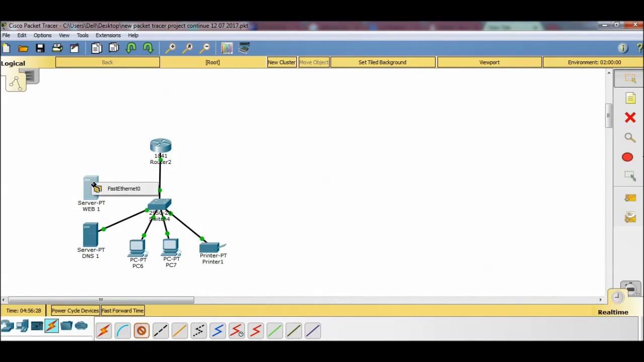Open the Tools menu
The width and height of the screenshot is (644, 362).
pos(83,35)
